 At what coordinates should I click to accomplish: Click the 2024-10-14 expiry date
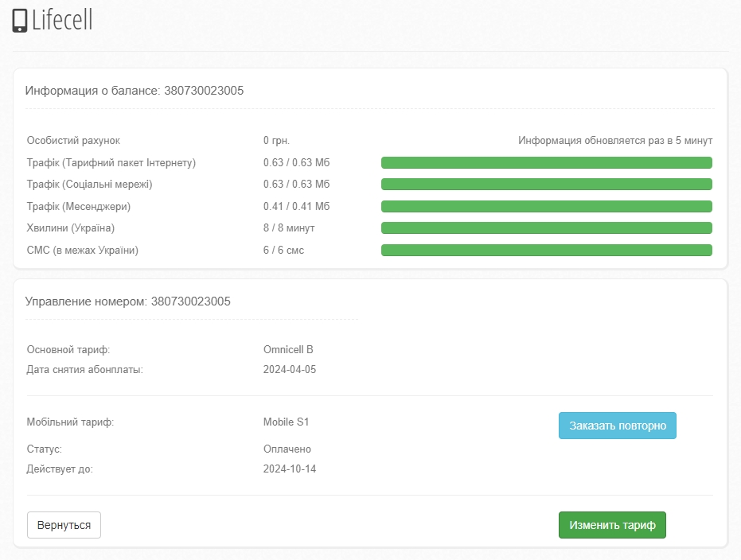[x=290, y=469]
